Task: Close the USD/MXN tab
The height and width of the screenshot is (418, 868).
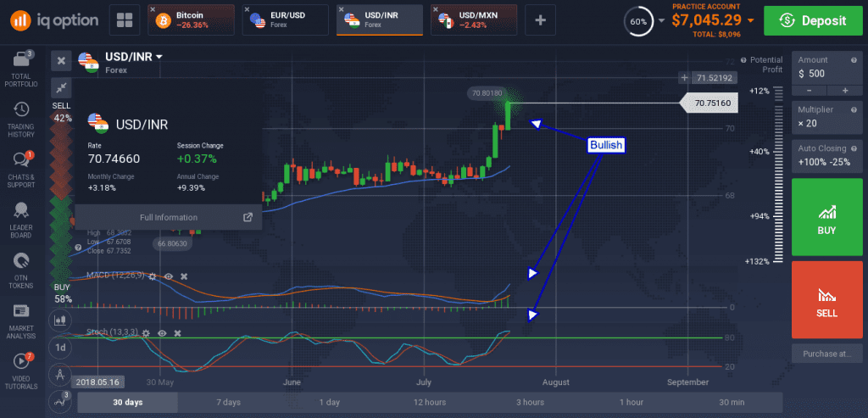Action: coord(436,9)
